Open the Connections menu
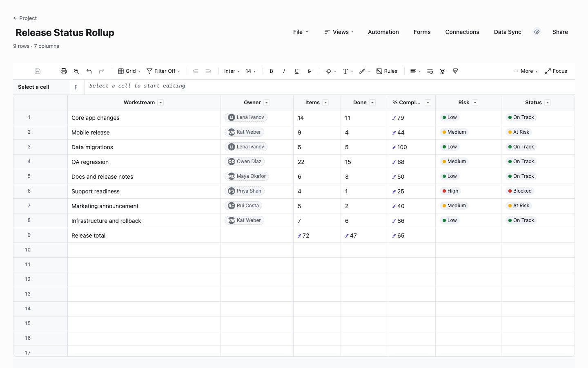This screenshot has height=368, width=588. 462,32
